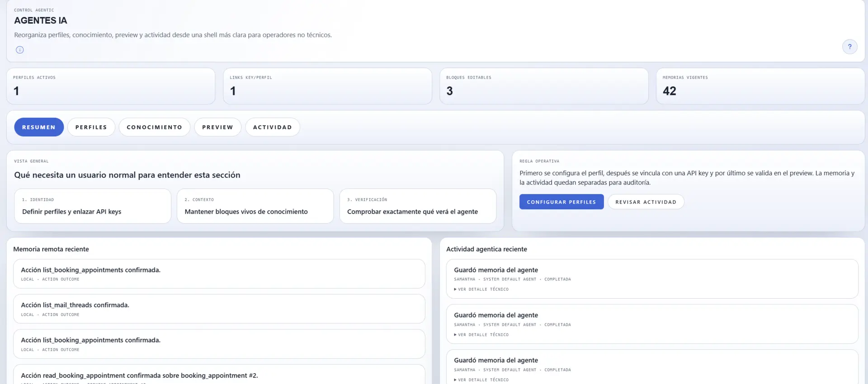
Task: Click the AGENTES IA page title
Action: [x=41, y=21]
